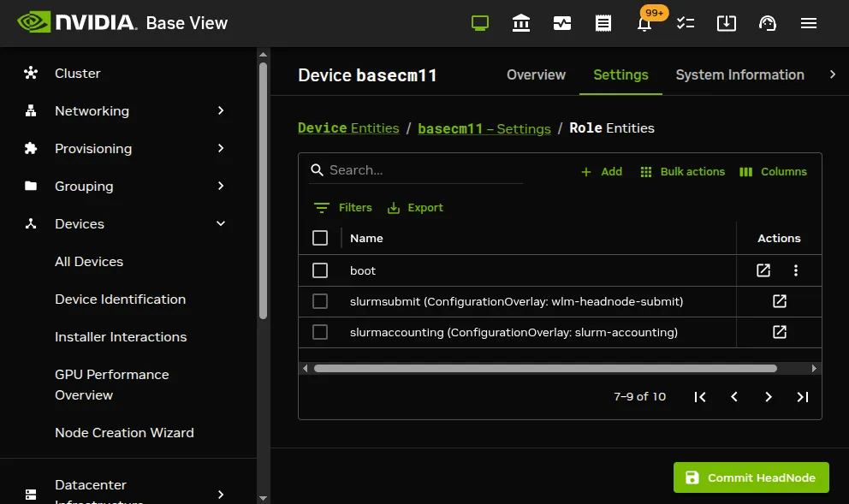Go to first page of roles
This screenshot has height=504, width=849.
(700, 397)
